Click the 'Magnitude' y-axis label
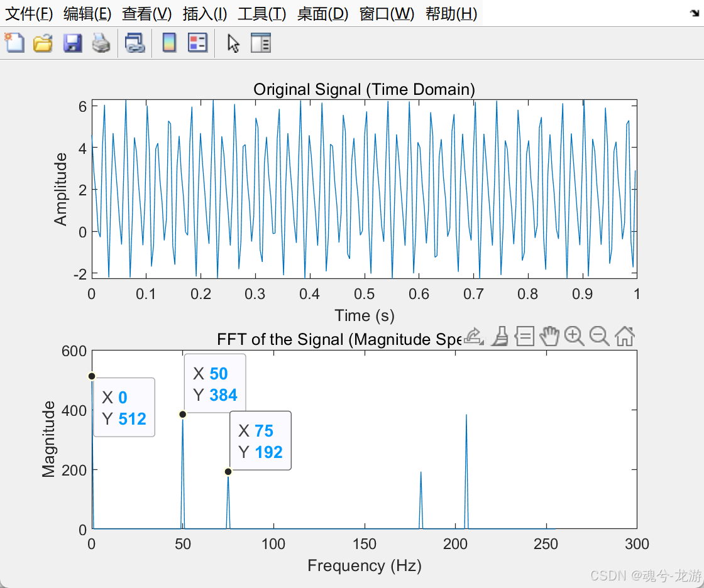This screenshot has height=588, width=704. pos(48,439)
